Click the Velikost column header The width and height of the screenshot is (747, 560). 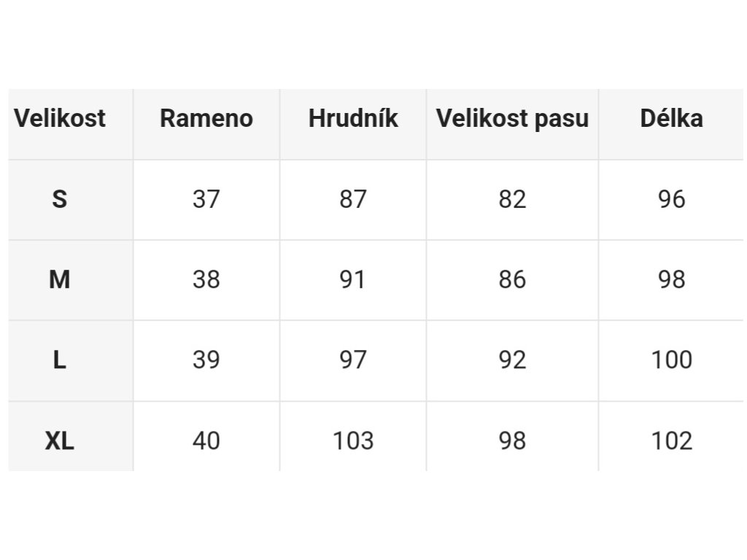tap(60, 118)
